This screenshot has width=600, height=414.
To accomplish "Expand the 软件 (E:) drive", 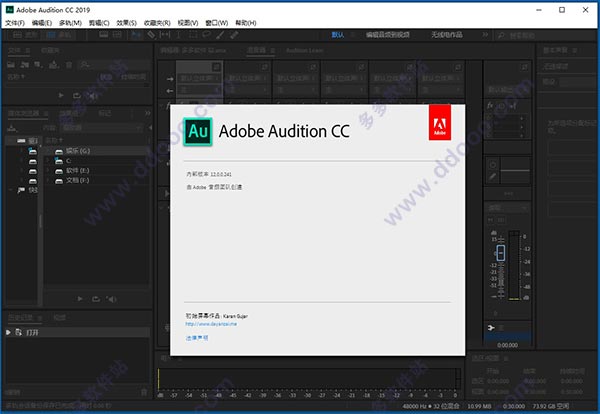I will 48,171.
